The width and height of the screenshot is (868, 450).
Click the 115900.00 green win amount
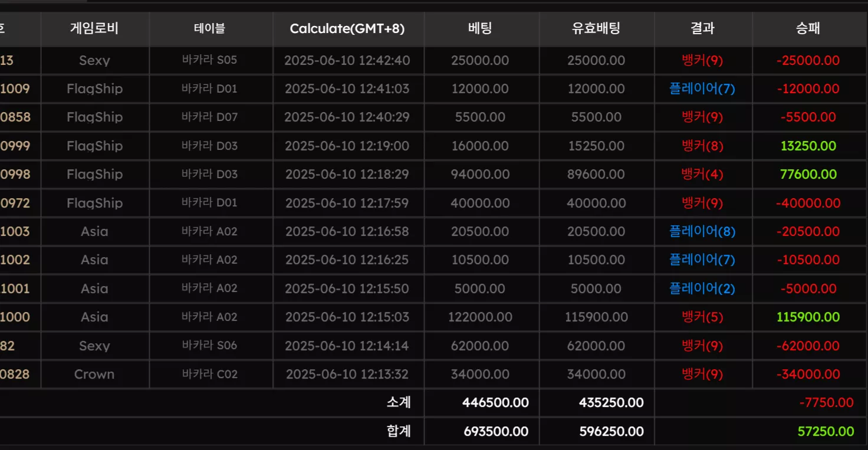(808, 317)
